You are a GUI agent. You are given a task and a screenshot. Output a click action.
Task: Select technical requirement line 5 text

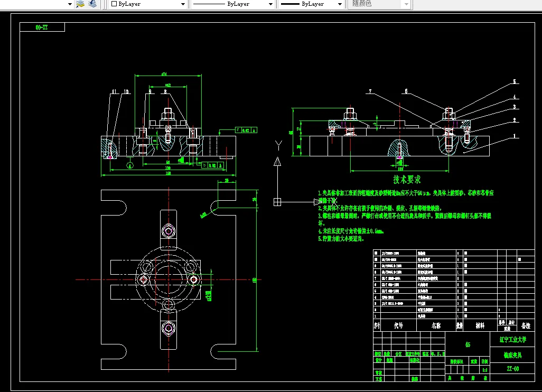(341, 238)
